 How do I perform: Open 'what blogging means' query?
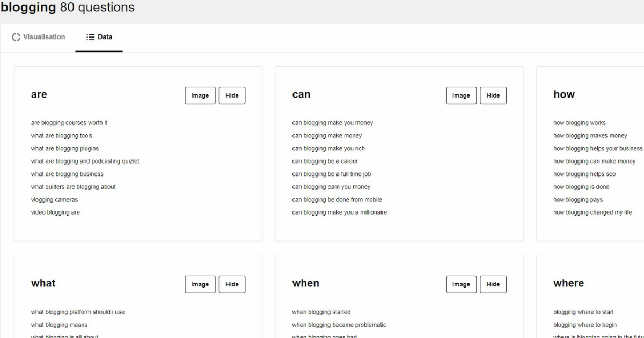[x=59, y=325]
